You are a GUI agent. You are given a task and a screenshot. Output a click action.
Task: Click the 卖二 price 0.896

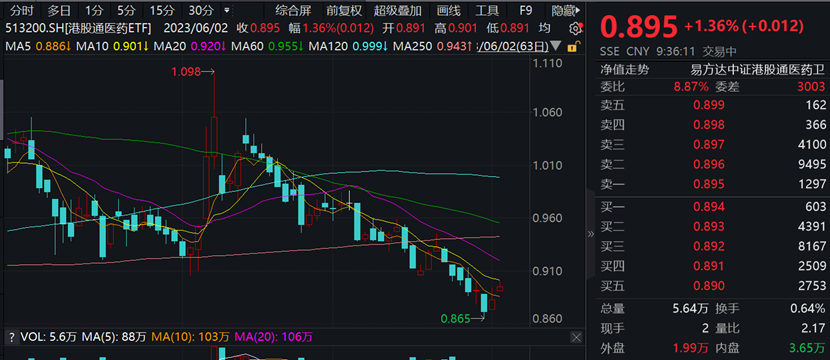click(709, 165)
